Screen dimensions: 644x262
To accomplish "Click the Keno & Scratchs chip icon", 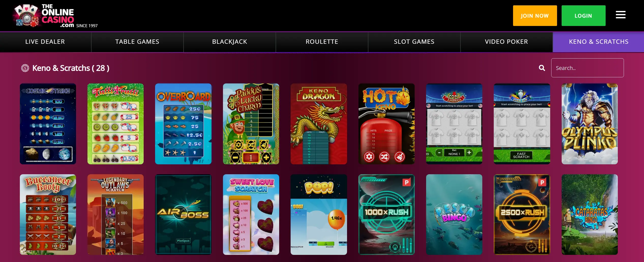I will (x=25, y=68).
